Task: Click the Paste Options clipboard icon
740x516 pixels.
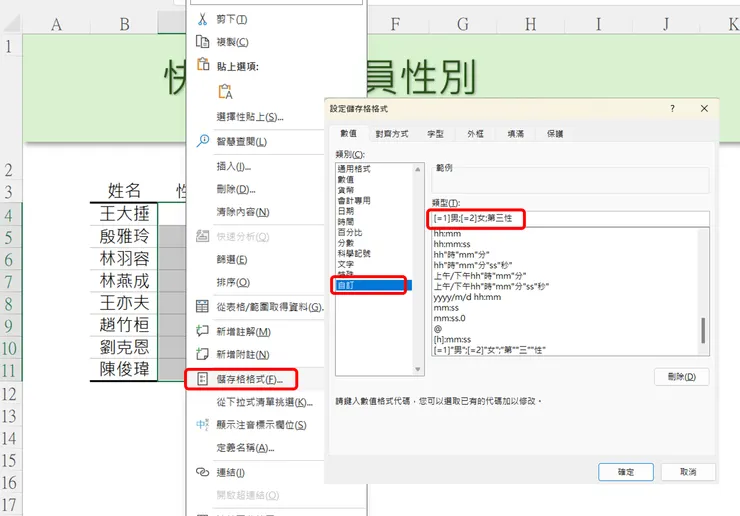Action: click(x=203, y=64)
